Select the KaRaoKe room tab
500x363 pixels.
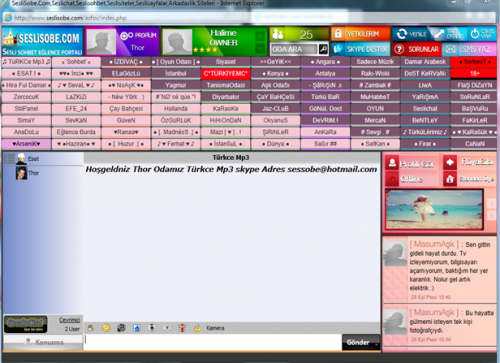[x=226, y=109]
